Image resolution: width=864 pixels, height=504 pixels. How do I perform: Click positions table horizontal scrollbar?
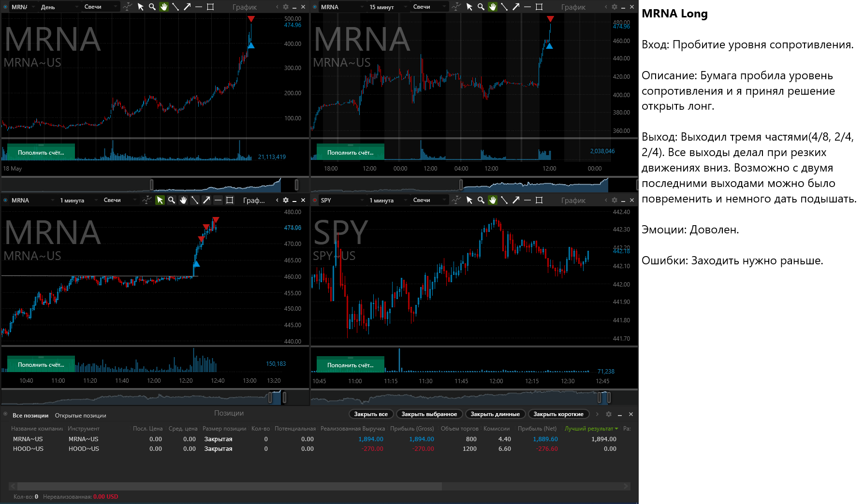[x=230, y=486]
